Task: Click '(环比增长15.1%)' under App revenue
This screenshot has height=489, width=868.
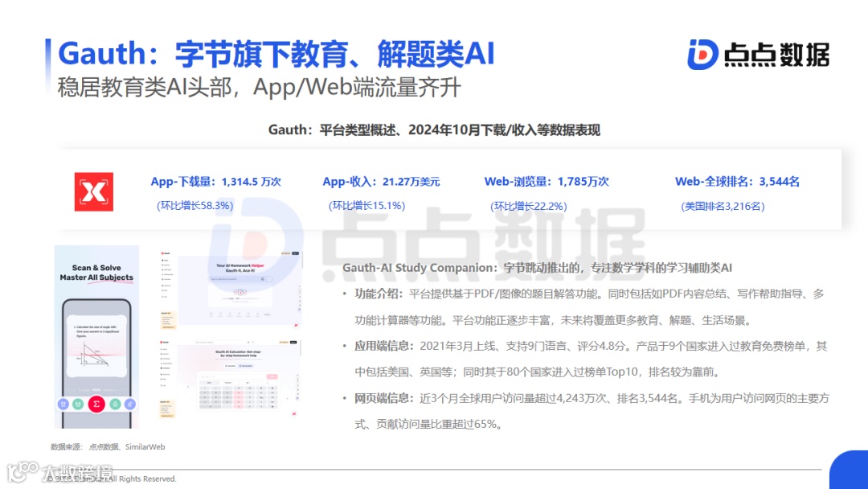Action: (x=367, y=205)
